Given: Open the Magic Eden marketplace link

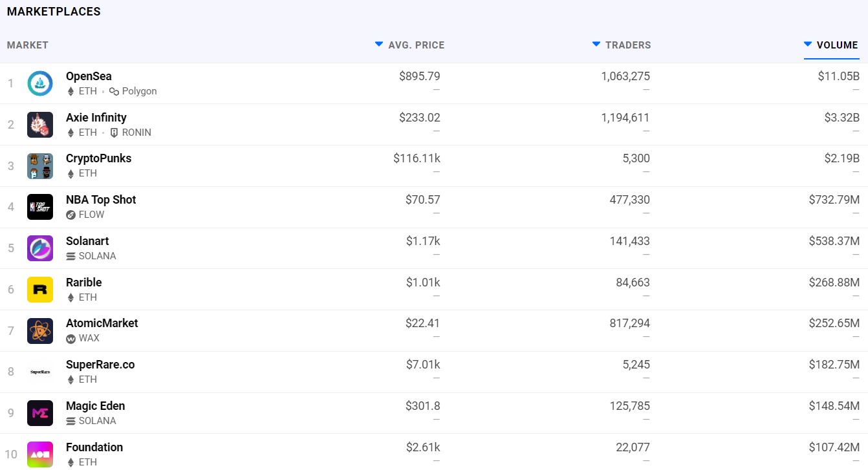Looking at the screenshot, I should (x=96, y=406).
